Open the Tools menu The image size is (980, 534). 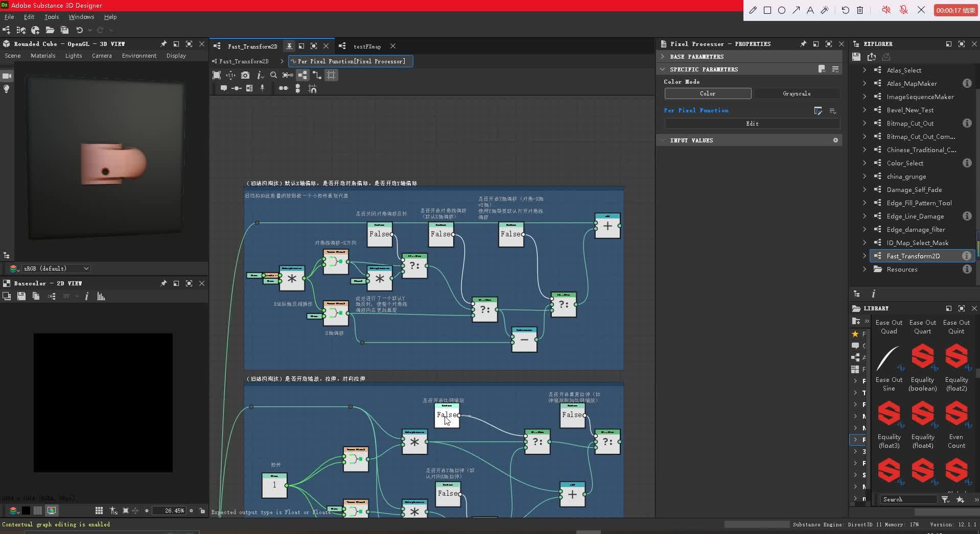[51, 17]
